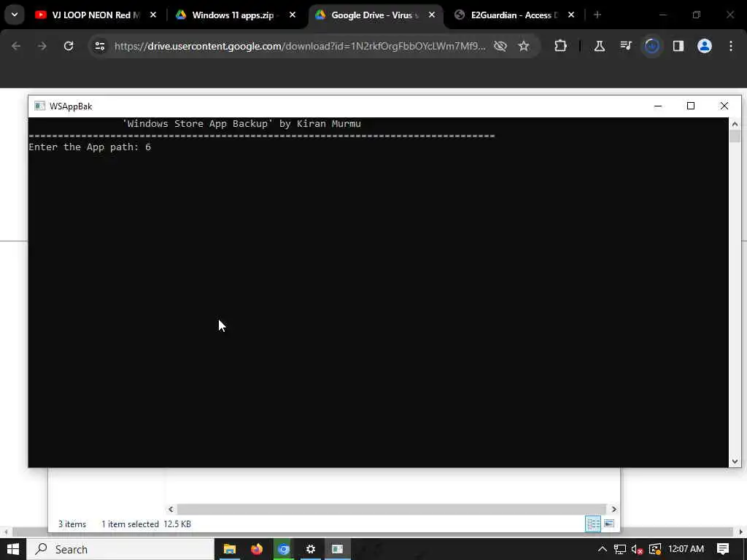The height and width of the screenshot is (560, 747).
Task: Close the Google Drive - Virus tab
Action: point(432,15)
